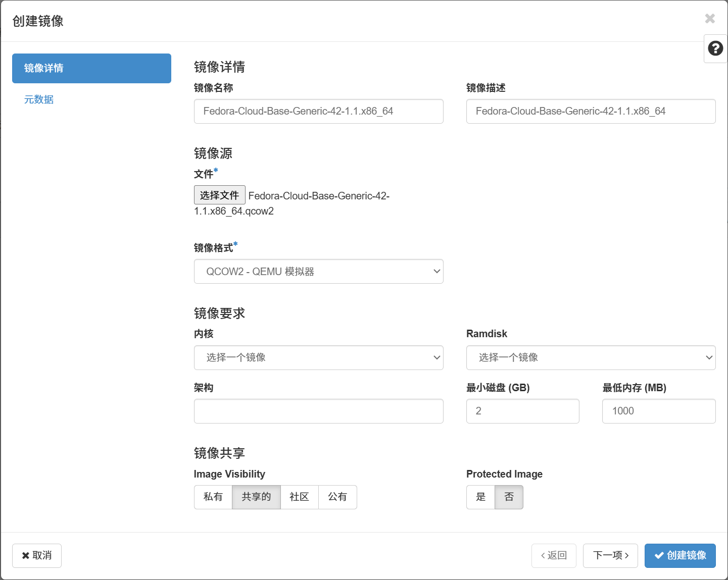728x580 pixels.
Task: Click the 返回 button
Action: (554, 555)
